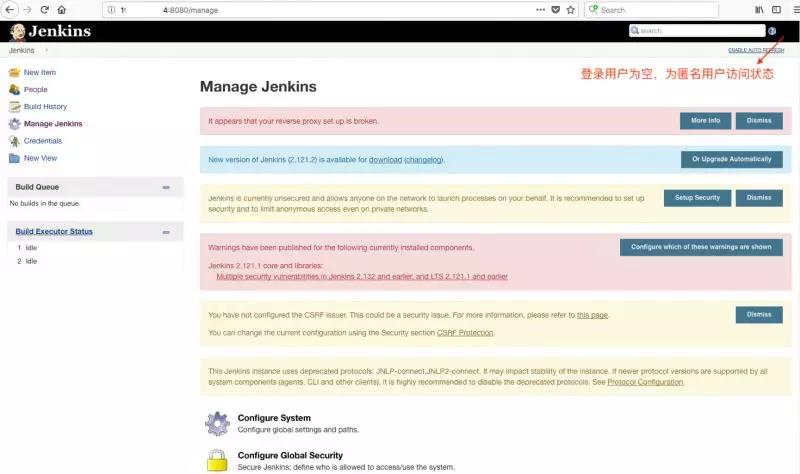Expand the Jenkins breadcrumb arrow
The width and height of the screenshot is (800, 474).
pyautogui.click(x=46, y=50)
